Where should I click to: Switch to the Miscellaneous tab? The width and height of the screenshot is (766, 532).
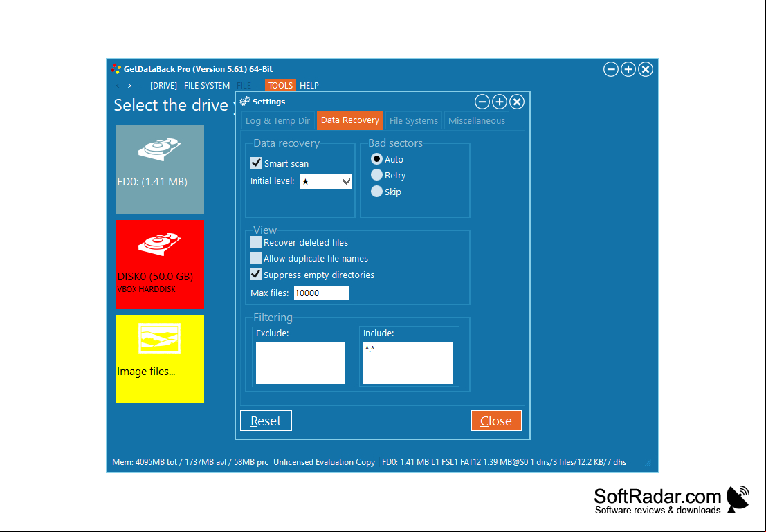pos(476,120)
